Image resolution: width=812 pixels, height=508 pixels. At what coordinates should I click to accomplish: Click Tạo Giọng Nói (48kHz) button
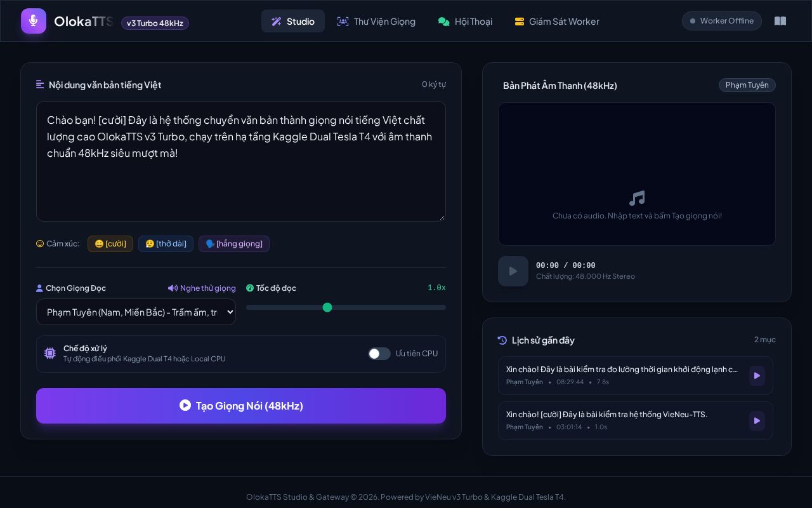[x=241, y=406]
